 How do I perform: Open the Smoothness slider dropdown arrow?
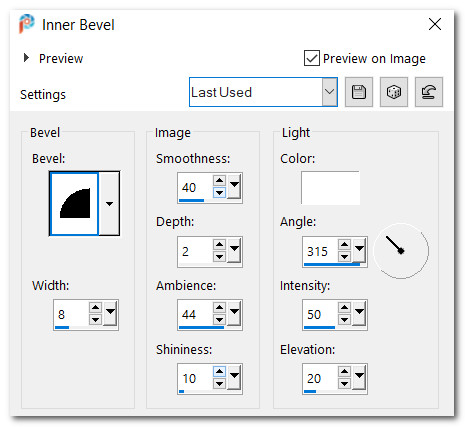[234, 185]
